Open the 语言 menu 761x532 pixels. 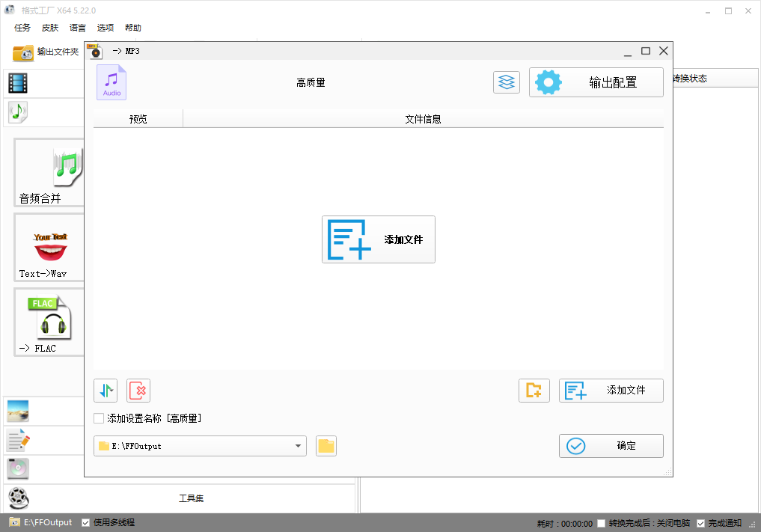pyautogui.click(x=78, y=28)
